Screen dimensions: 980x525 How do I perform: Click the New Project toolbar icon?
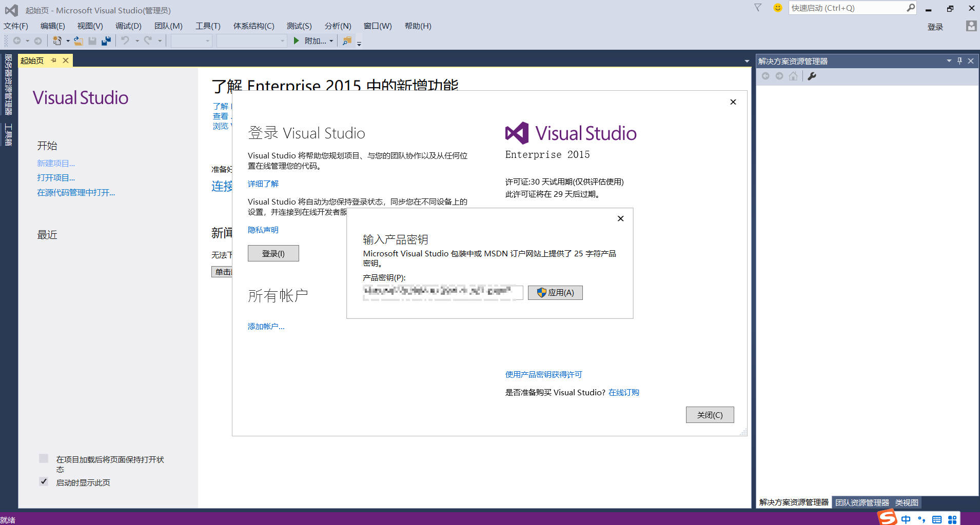coord(57,41)
